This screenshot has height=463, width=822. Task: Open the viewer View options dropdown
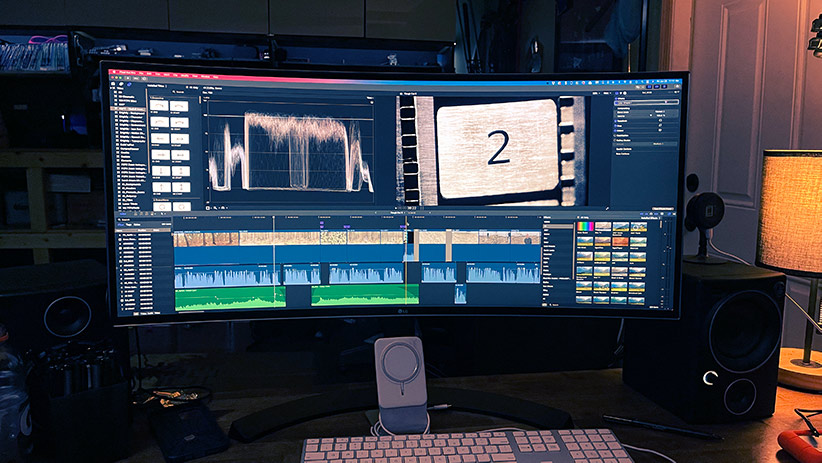point(607,93)
